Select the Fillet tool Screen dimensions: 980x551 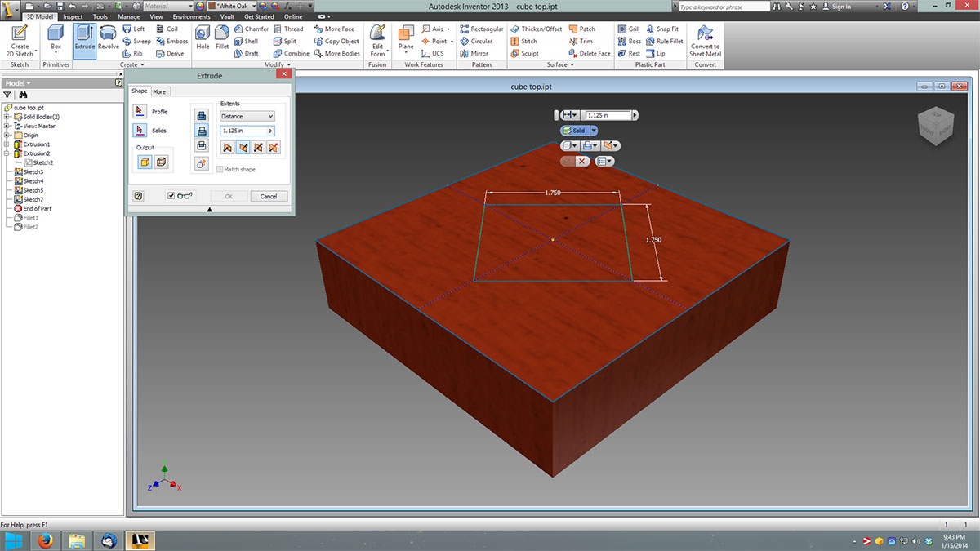click(x=222, y=36)
